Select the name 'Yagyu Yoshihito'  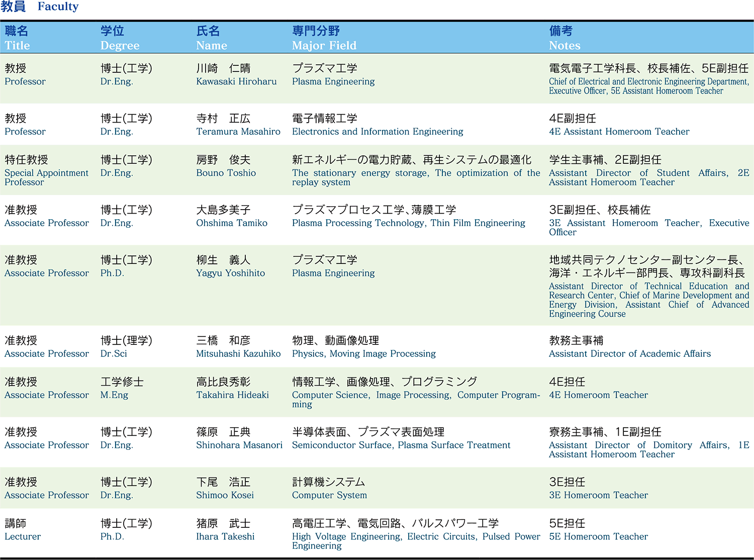coord(230,273)
